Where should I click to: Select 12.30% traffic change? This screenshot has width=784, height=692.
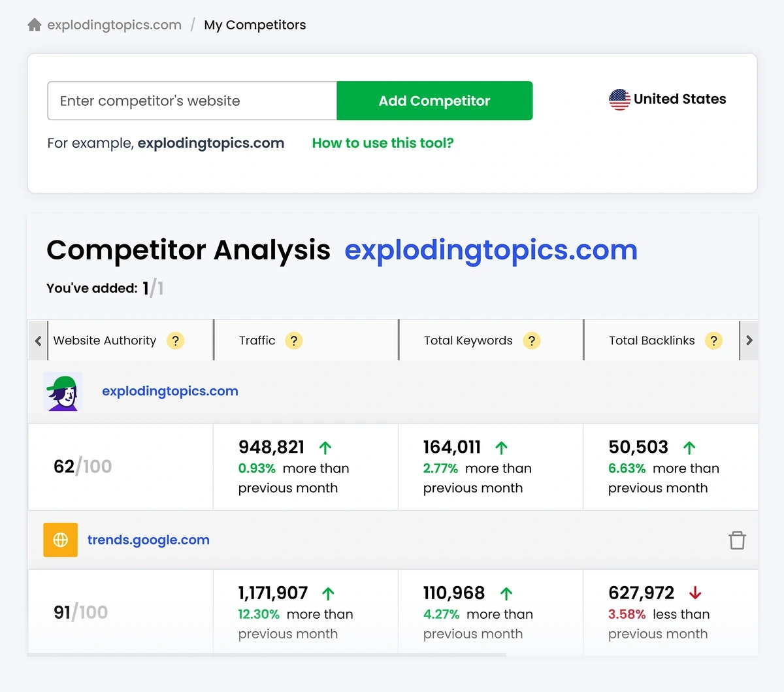pos(259,614)
